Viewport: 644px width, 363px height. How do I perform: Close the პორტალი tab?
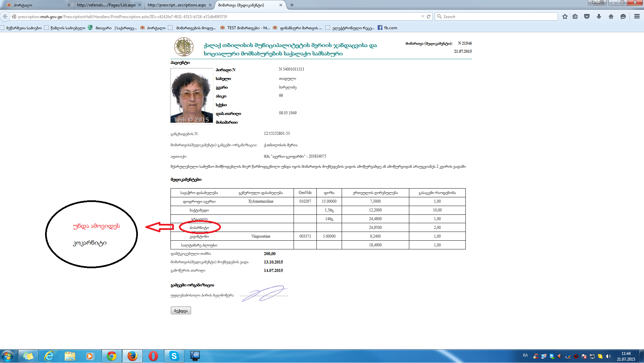pos(69,5)
